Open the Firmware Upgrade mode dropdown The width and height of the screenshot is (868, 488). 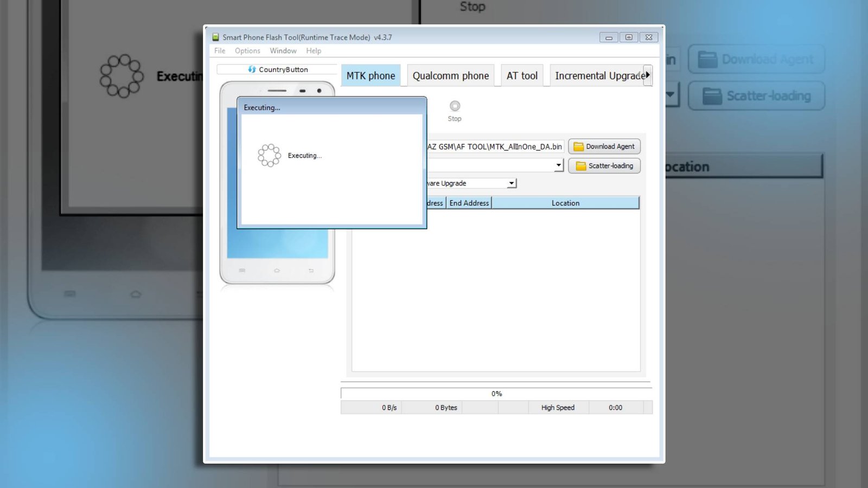click(510, 183)
